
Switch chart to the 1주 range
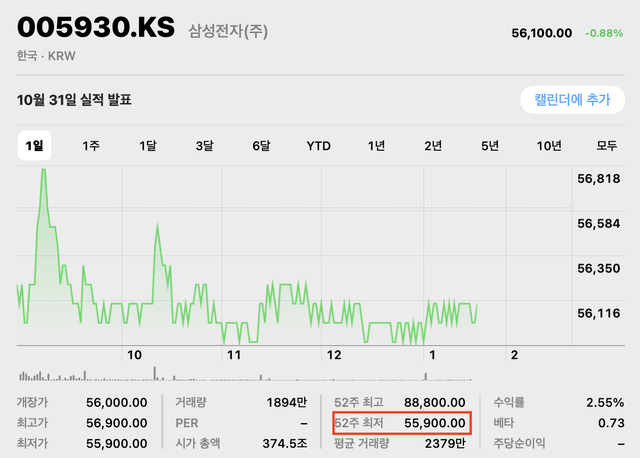pyautogui.click(x=90, y=146)
